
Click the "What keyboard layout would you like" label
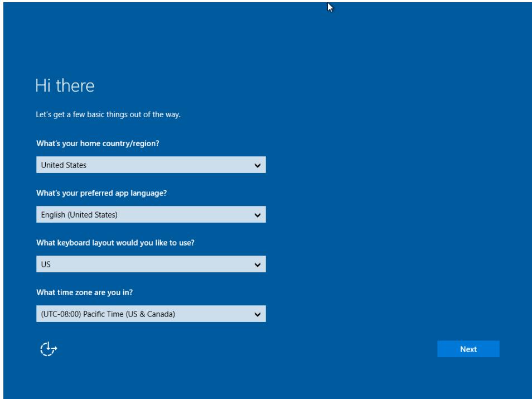click(x=115, y=243)
